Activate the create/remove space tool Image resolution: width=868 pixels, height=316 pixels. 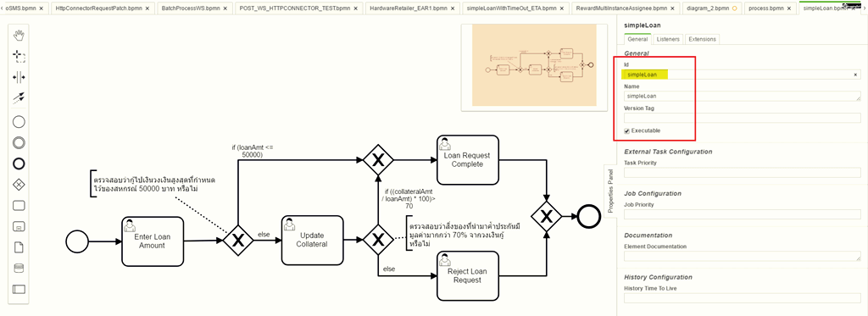pyautogui.click(x=19, y=77)
